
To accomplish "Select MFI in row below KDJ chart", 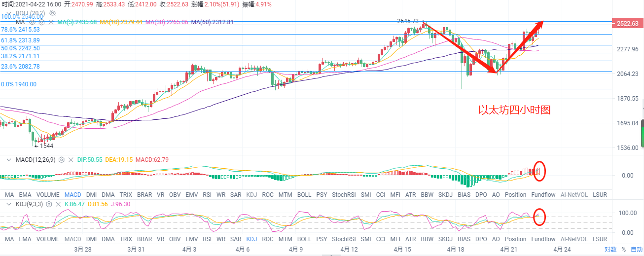I will (395, 239).
